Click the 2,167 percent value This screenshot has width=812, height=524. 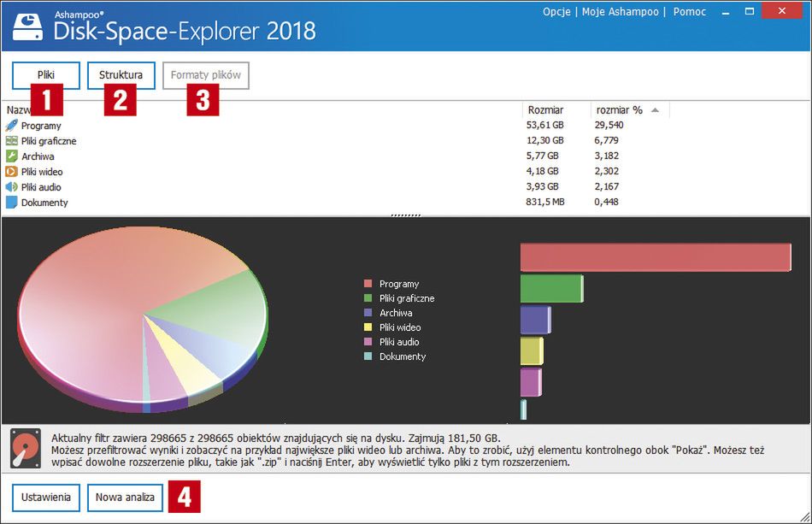coord(606,186)
